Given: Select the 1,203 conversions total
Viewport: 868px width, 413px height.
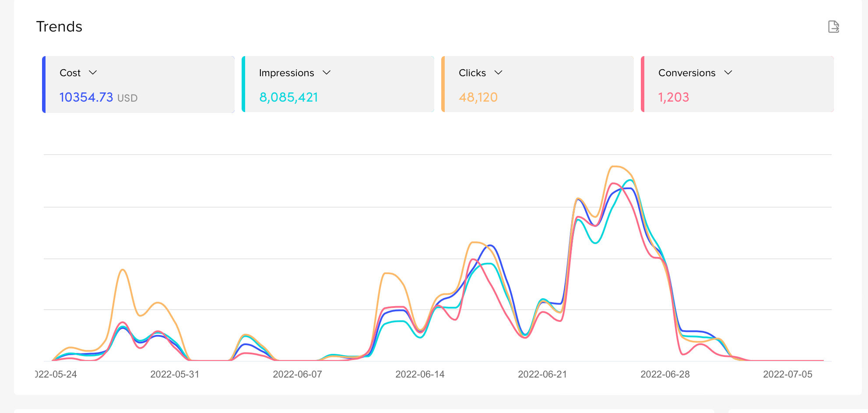Looking at the screenshot, I should 673,97.
